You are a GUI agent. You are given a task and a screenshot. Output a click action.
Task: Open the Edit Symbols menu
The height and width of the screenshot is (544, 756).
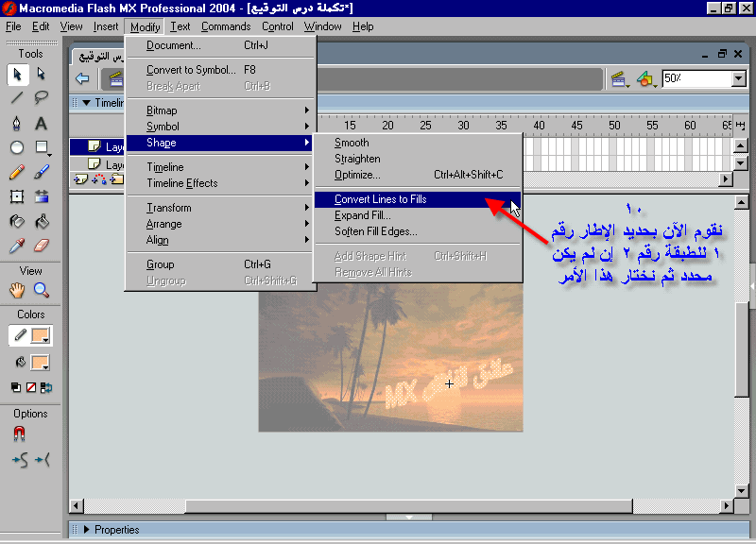pos(646,79)
